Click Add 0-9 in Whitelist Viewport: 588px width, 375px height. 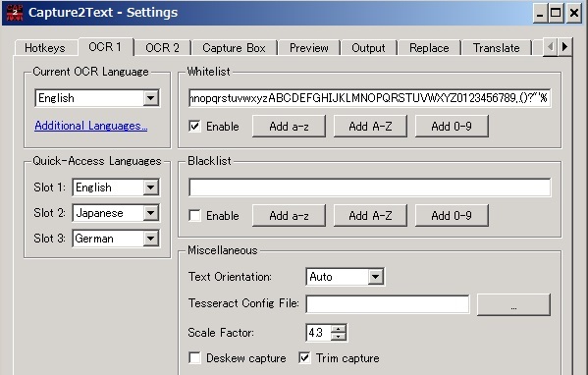452,126
